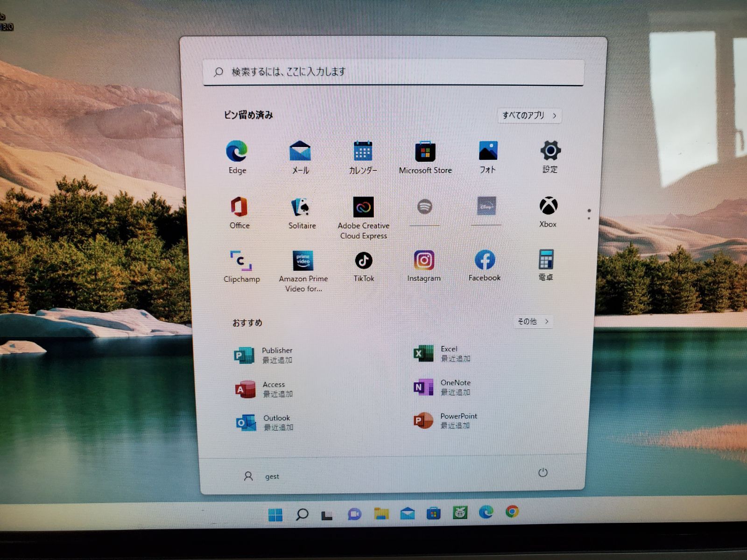Open Clipchamp video editor

click(x=241, y=266)
